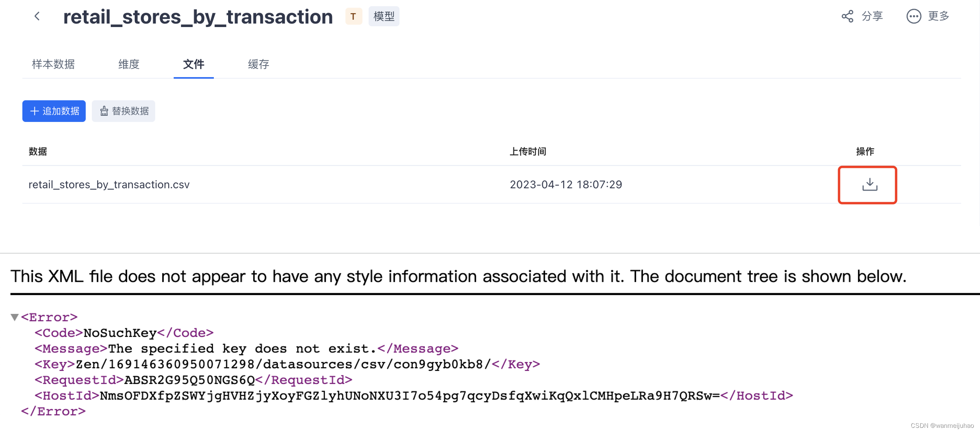Click the 'specified key does not exist' message
The height and width of the screenshot is (433, 980).
tap(242, 349)
